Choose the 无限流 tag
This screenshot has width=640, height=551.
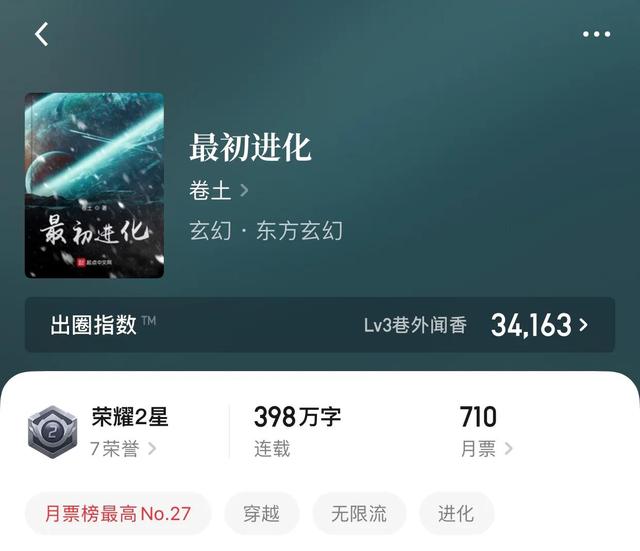click(359, 513)
